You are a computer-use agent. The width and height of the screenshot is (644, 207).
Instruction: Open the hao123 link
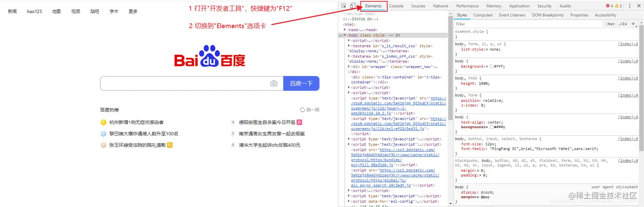tap(34, 11)
